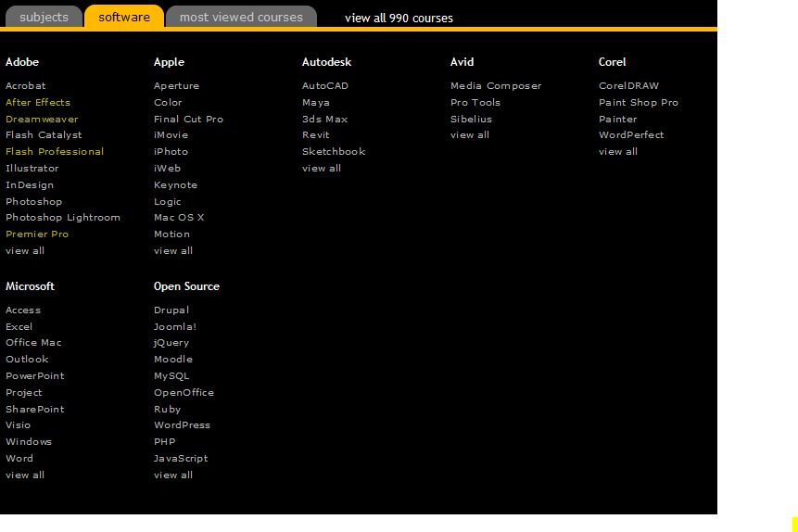This screenshot has height=532, width=798.
Task: Open the After Effects courses link
Action: tap(38, 102)
